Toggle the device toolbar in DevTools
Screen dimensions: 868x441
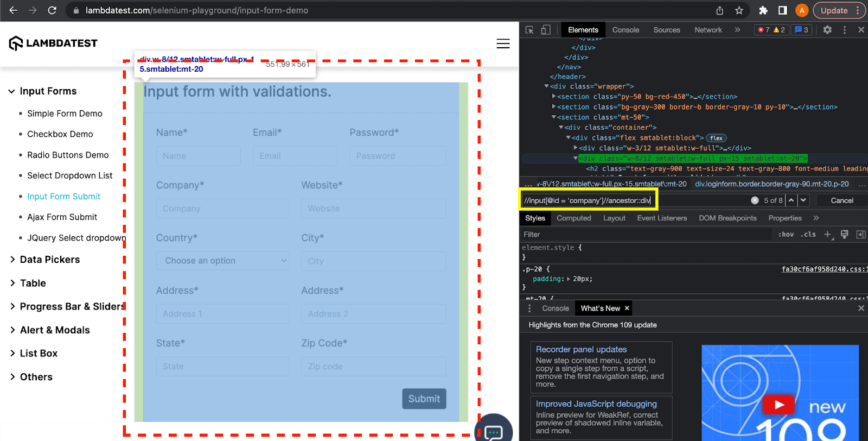546,30
